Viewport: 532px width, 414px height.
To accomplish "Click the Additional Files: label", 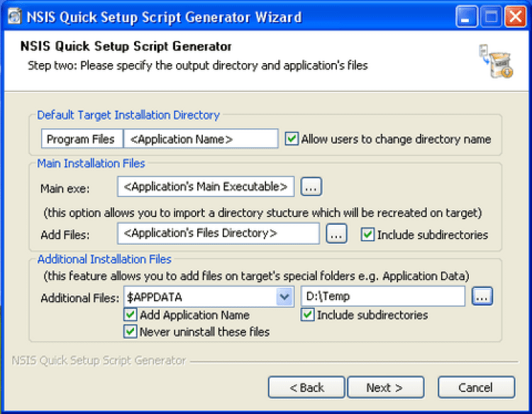I will [x=79, y=298].
